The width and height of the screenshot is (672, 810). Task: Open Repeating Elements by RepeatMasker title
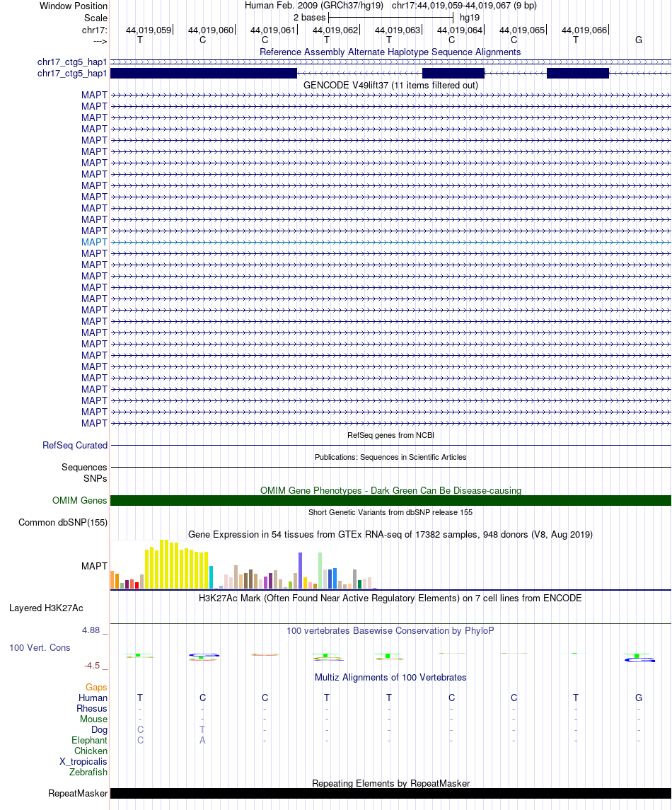(x=391, y=783)
